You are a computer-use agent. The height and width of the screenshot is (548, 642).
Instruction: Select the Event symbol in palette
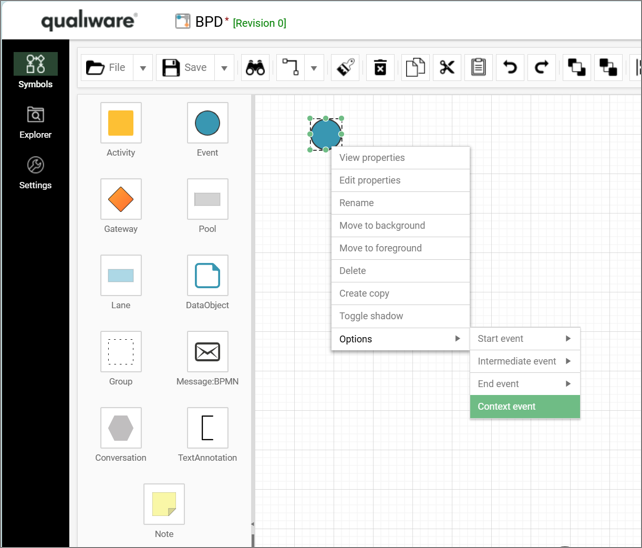click(x=208, y=123)
